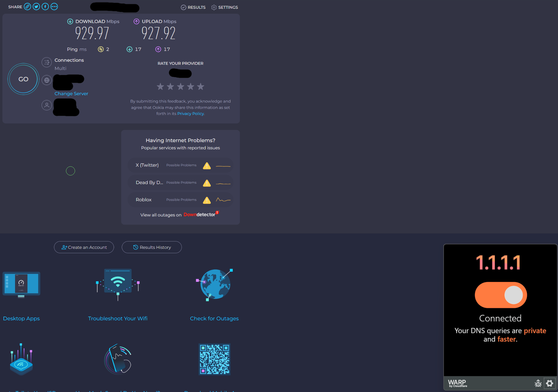Rate provider two stars
The image size is (558, 392).
(x=170, y=86)
